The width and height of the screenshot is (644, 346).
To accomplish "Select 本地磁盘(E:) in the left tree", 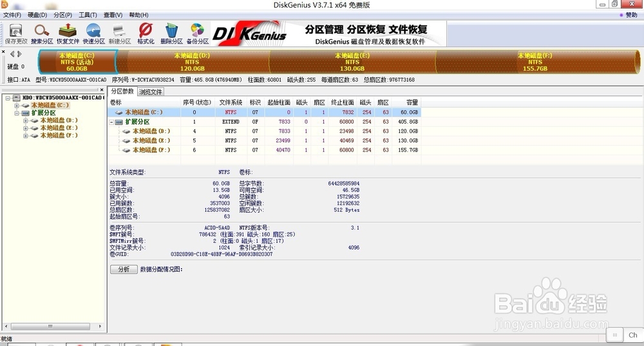I will coord(59,128).
